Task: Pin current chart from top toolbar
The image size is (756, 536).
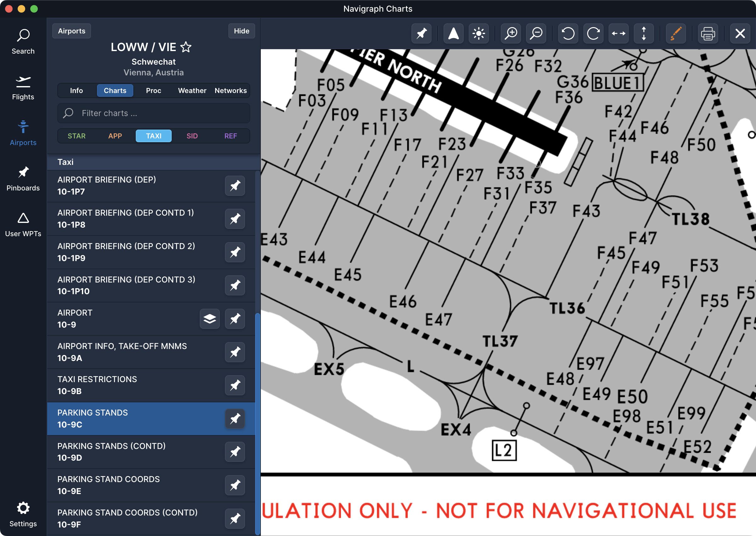Action: click(421, 33)
